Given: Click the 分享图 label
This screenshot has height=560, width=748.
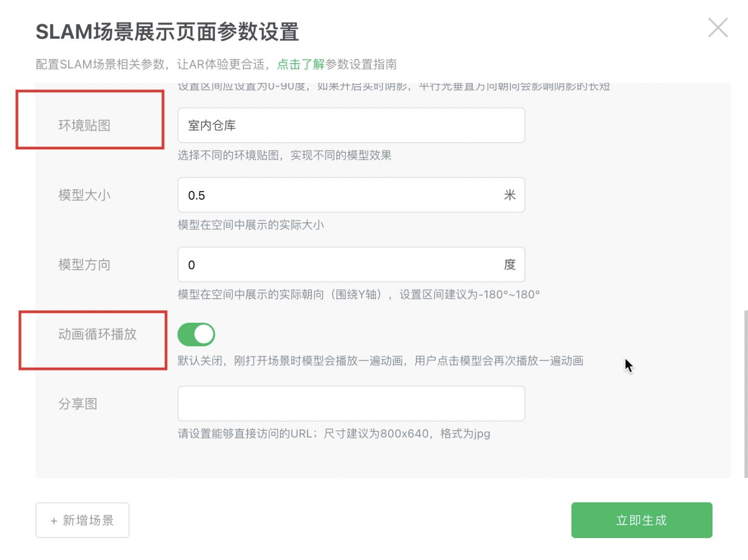Looking at the screenshot, I should [78, 404].
